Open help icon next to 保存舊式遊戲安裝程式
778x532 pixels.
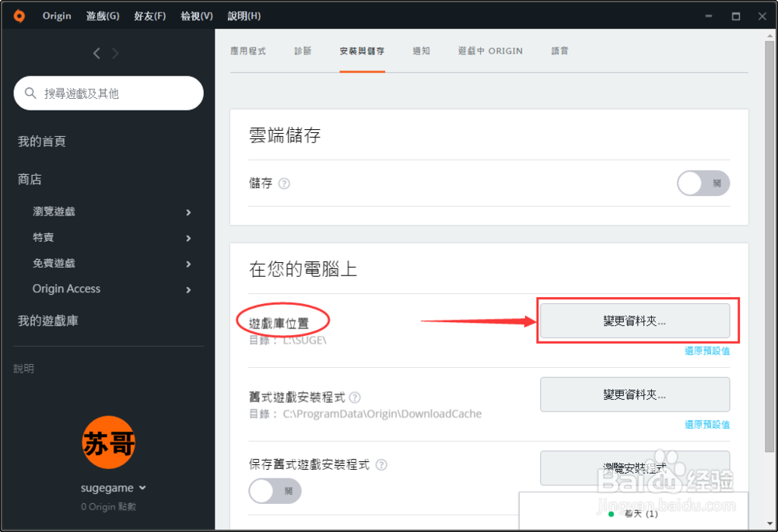coord(381,465)
